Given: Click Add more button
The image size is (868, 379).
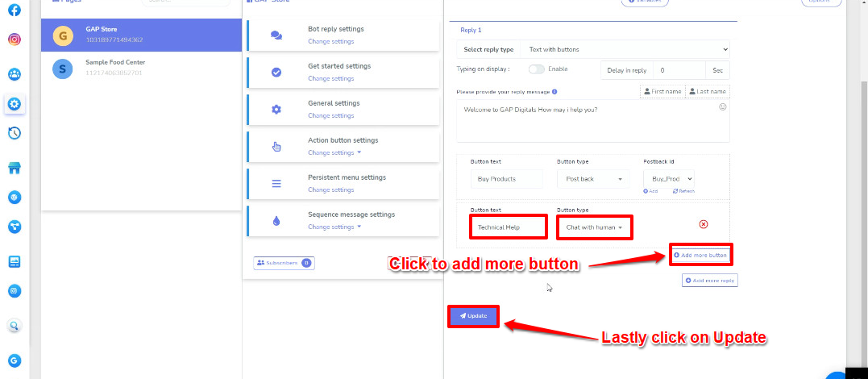Looking at the screenshot, I should point(700,256).
